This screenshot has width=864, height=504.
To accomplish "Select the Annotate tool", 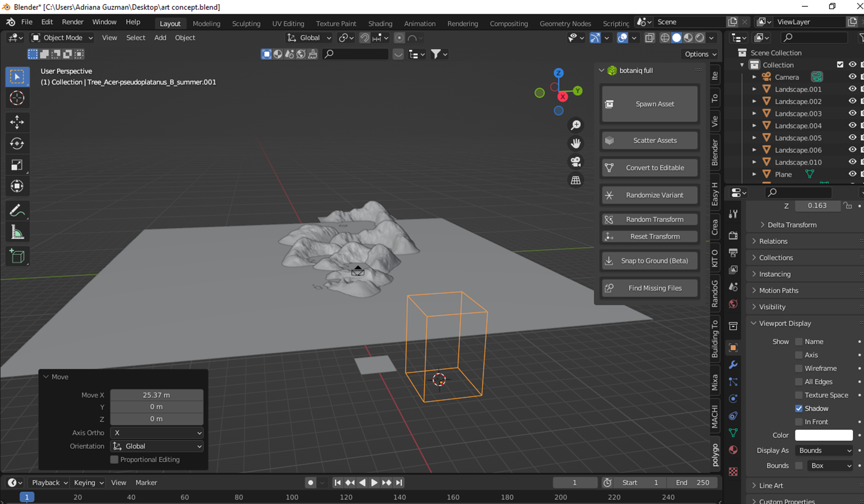I will pyautogui.click(x=17, y=211).
